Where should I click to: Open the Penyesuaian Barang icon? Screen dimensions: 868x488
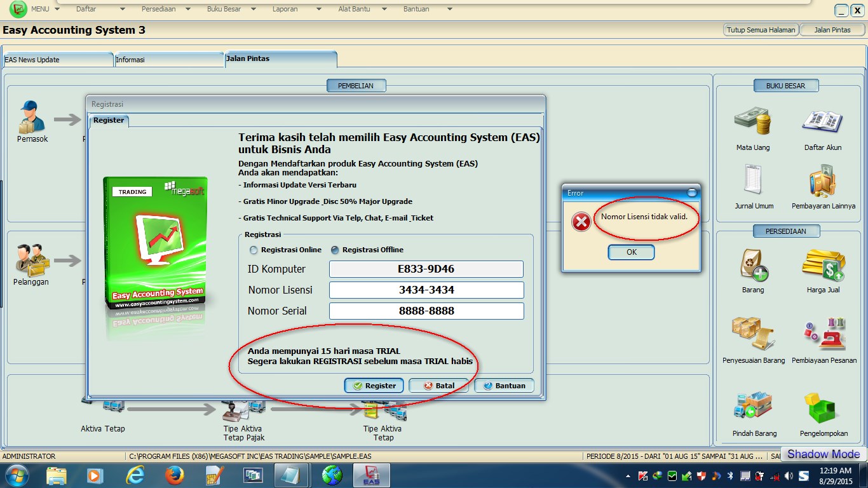coord(753,334)
